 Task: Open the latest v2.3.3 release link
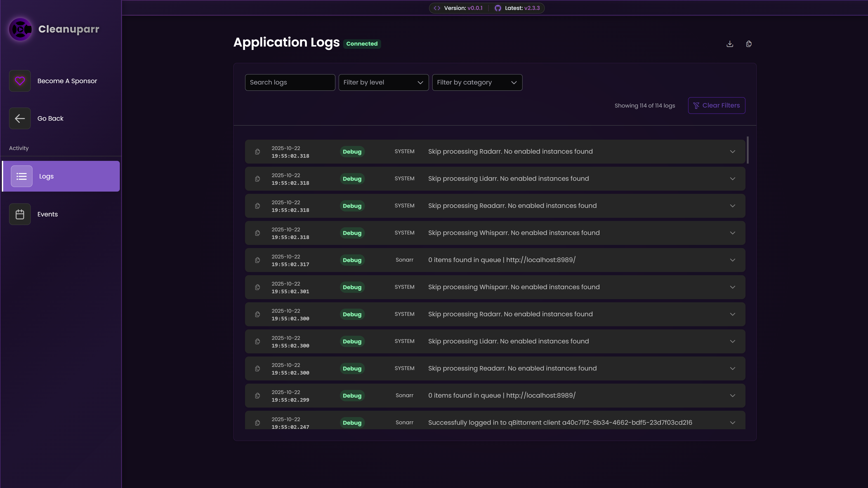tap(532, 8)
